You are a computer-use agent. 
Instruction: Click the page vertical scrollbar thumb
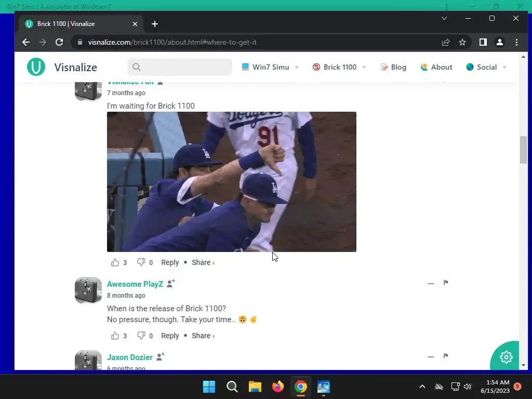(523, 150)
